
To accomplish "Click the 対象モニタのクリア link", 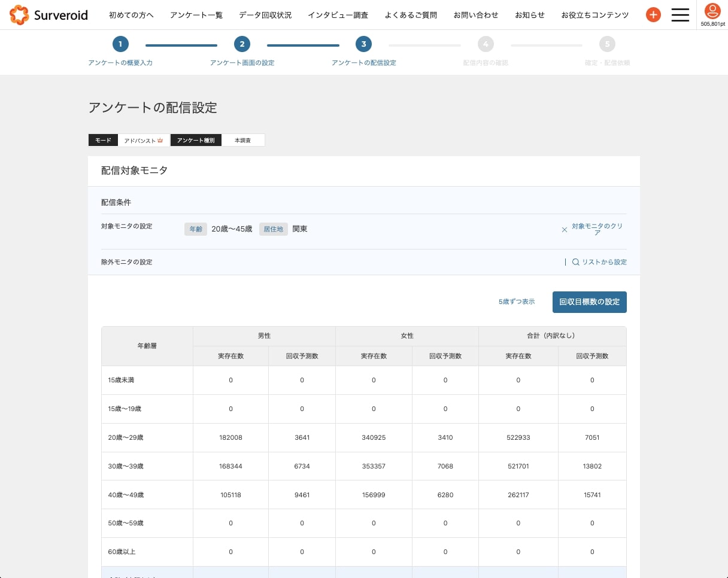I will [x=597, y=229].
